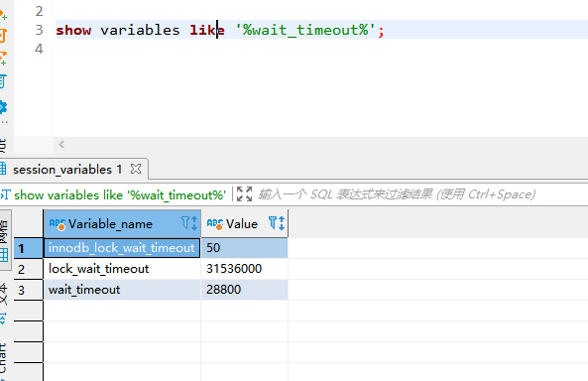Open filter for Variable_name column
This screenshot has height=381, width=588.
(185, 222)
